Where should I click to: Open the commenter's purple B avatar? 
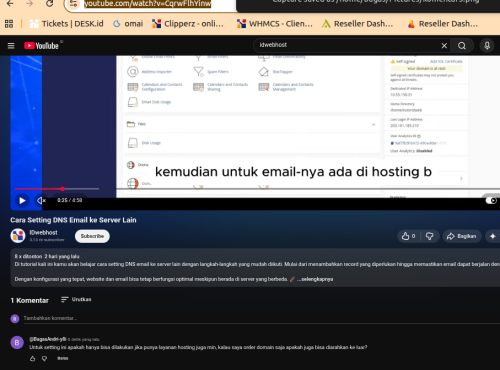[x=17, y=342]
